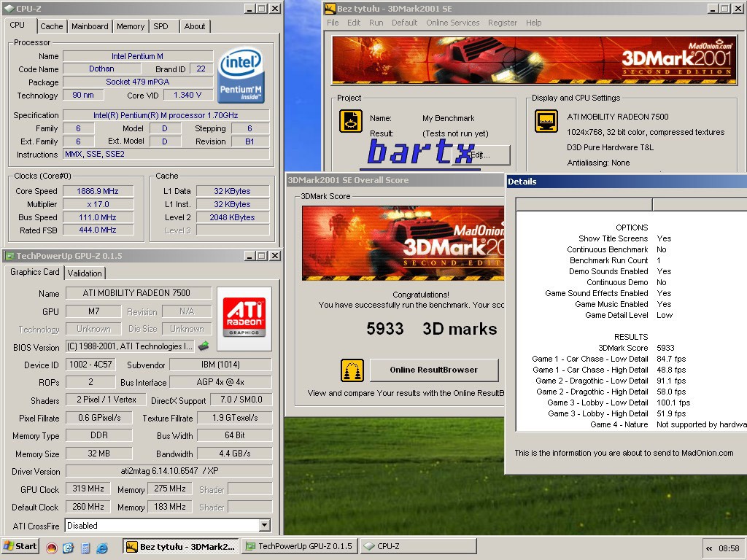Switch to CPU-Z taskbar button
The width and height of the screenshot is (747, 560).
tap(418, 547)
